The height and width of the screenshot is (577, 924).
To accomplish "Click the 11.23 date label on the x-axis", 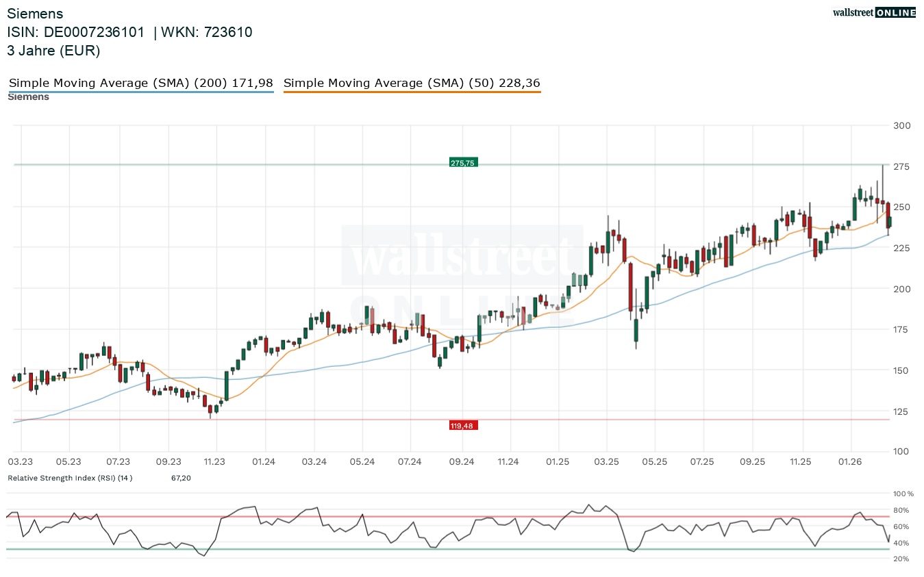I will (215, 462).
